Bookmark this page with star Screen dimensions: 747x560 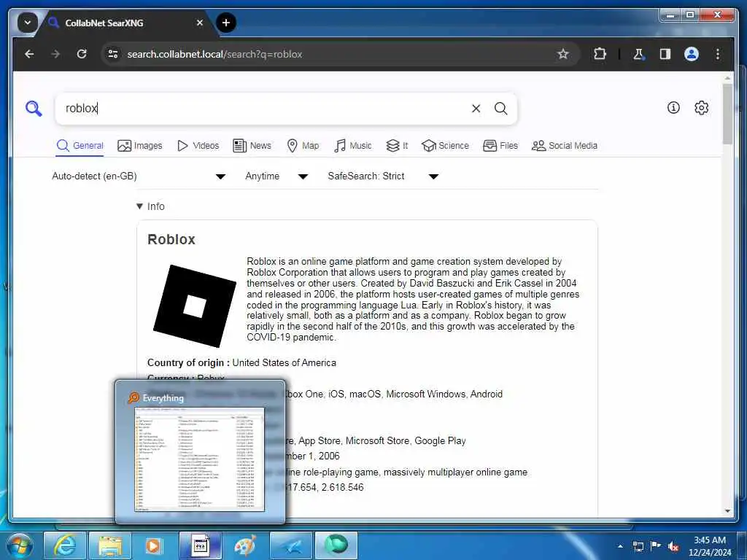(x=563, y=54)
